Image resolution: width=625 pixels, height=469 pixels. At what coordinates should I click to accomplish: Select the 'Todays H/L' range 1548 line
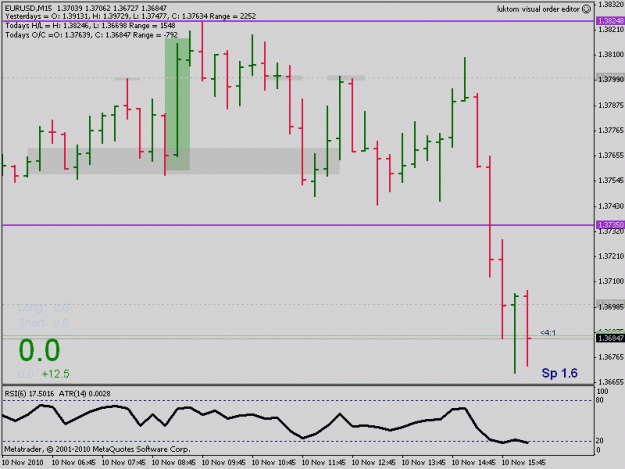pyautogui.click(x=90, y=26)
